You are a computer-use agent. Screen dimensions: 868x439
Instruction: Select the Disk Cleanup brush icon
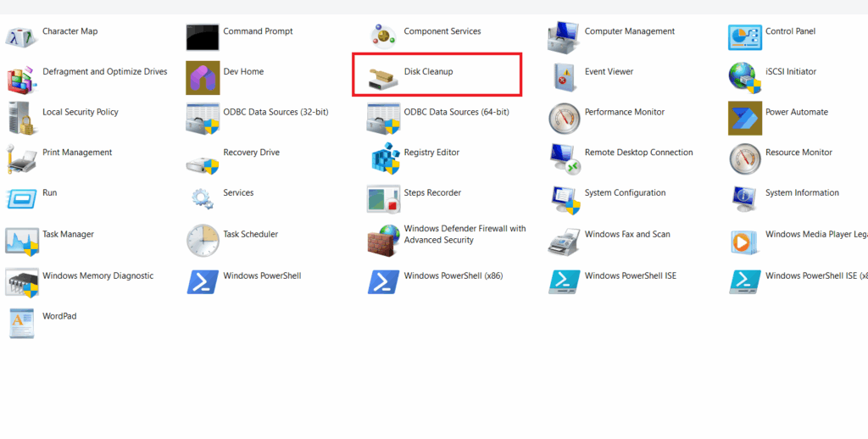(383, 79)
